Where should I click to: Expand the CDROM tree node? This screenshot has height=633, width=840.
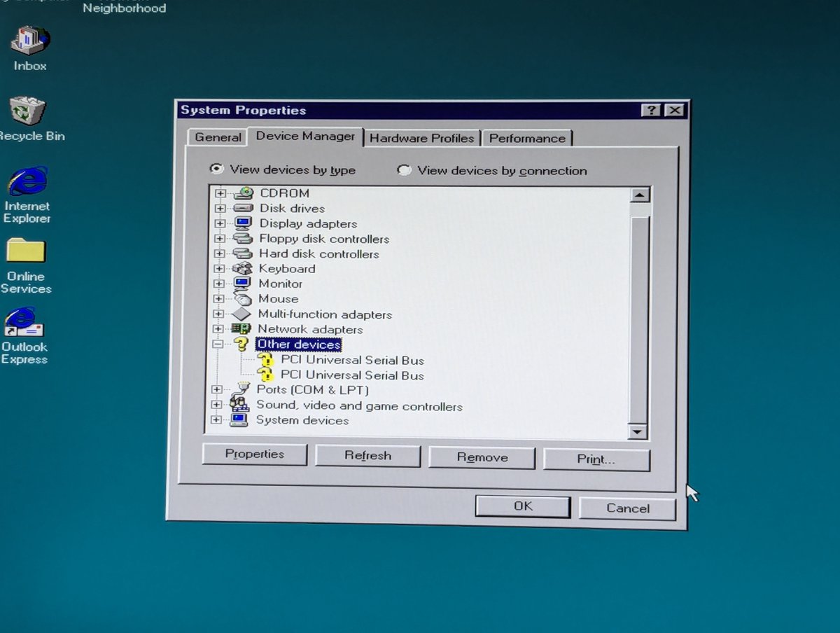point(220,193)
